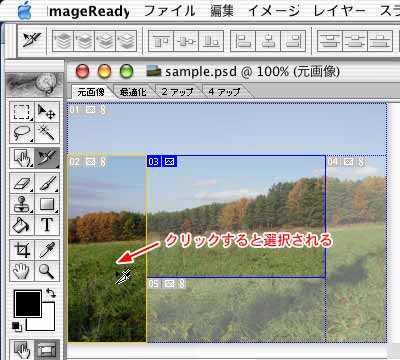Select the Hand tool
The height and width of the screenshot is (360, 400).
[22, 271]
